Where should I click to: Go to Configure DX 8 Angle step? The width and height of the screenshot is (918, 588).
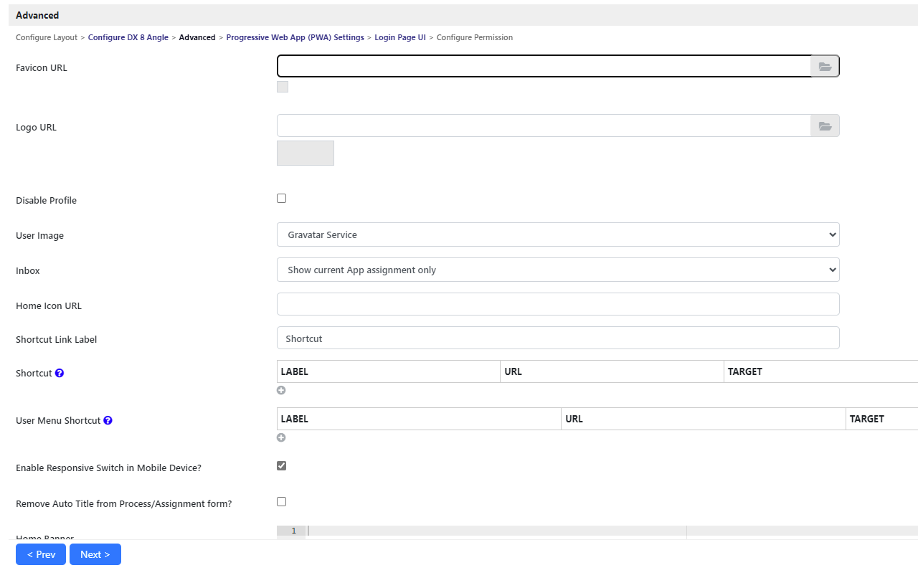click(128, 37)
